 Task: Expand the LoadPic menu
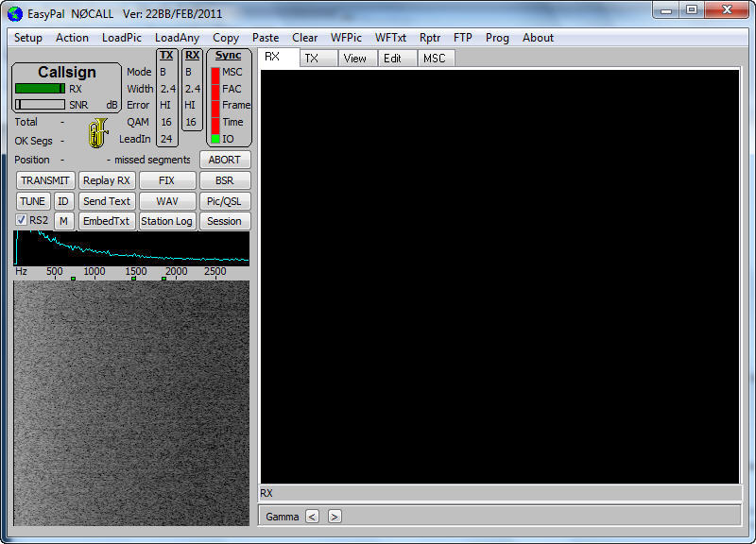121,38
